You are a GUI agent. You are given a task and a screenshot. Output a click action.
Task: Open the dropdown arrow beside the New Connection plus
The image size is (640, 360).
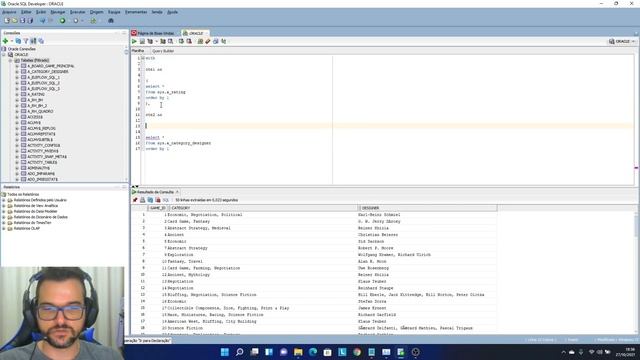(x=11, y=41)
